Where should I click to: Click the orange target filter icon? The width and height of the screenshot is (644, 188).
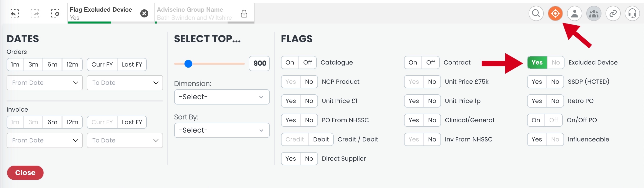point(555,13)
